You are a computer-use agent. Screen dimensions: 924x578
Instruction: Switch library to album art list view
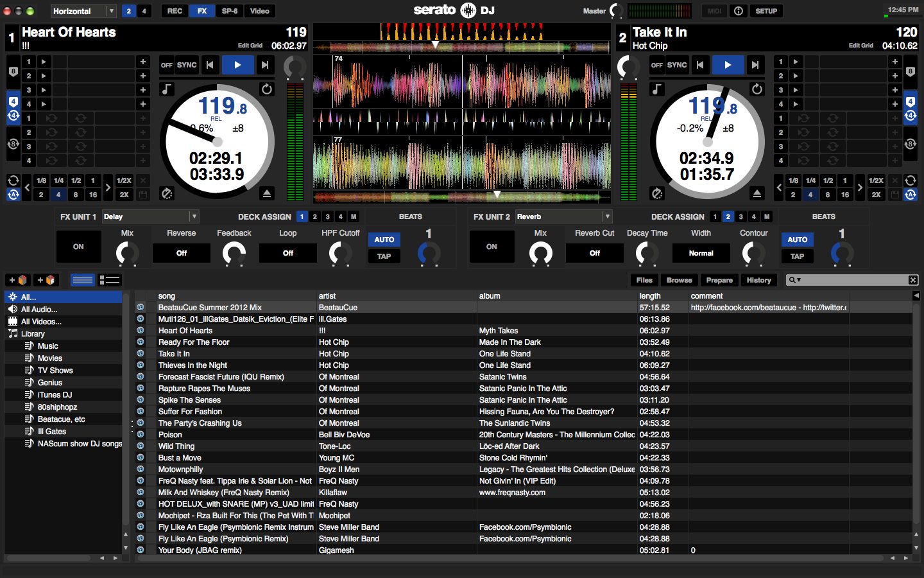point(110,280)
